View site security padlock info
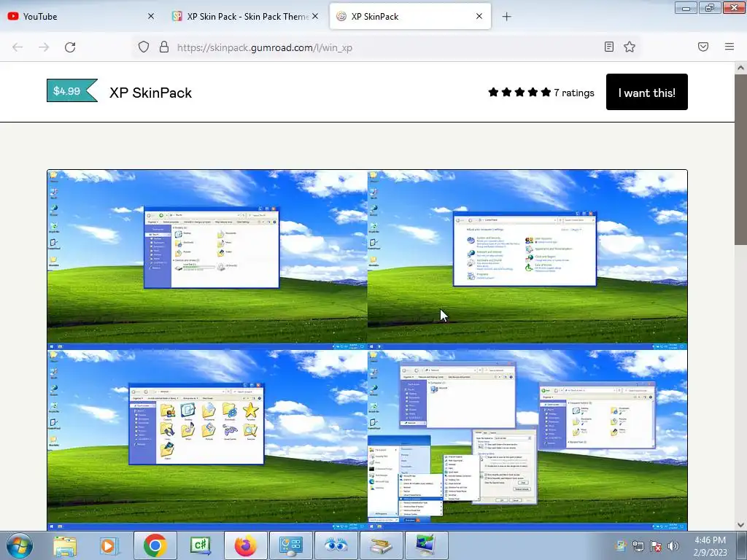Image resolution: width=747 pixels, height=560 pixels. (164, 47)
